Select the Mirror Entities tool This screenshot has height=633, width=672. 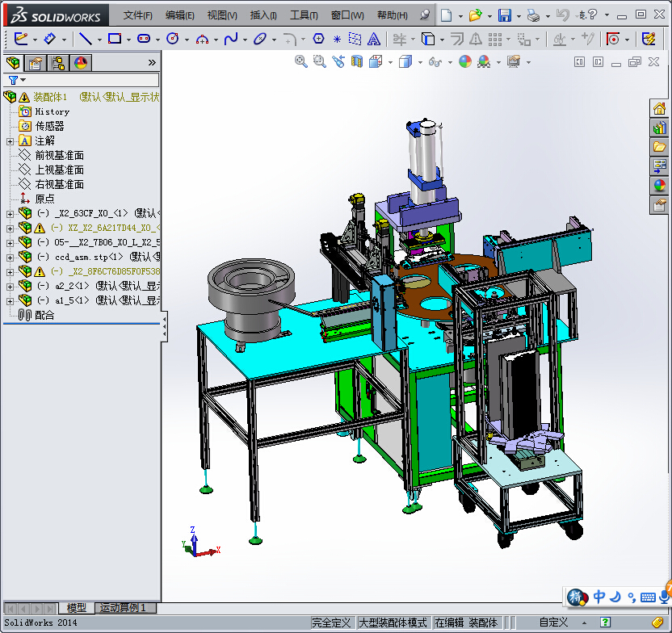[x=476, y=40]
